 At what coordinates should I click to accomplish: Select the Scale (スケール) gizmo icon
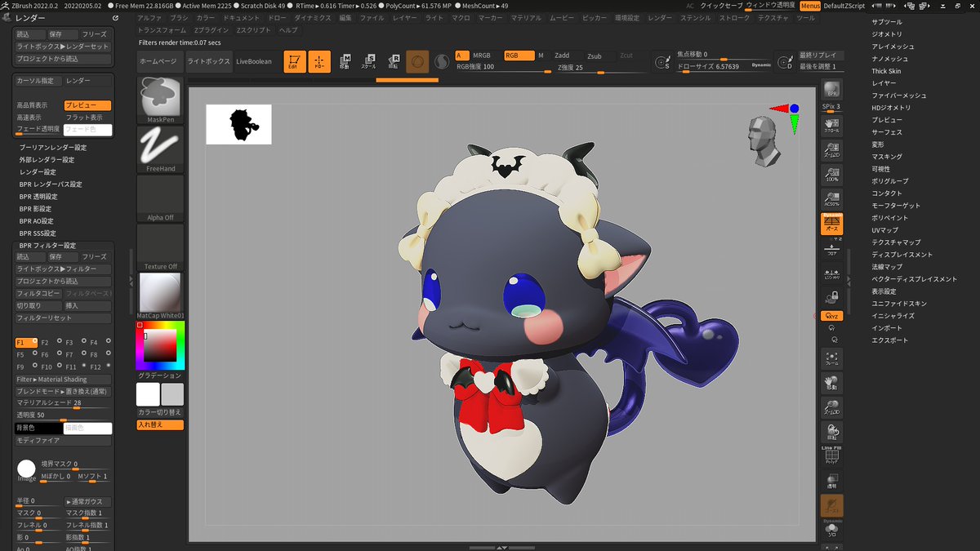(368, 62)
